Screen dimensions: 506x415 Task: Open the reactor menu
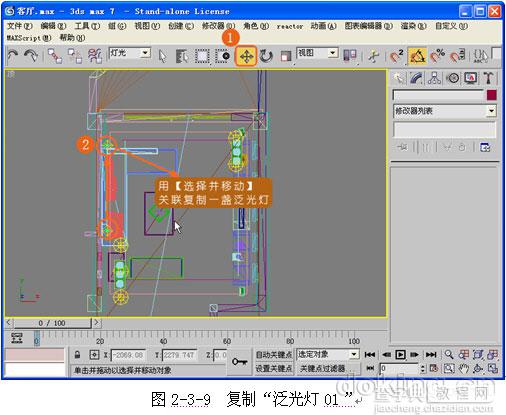pos(290,26)
